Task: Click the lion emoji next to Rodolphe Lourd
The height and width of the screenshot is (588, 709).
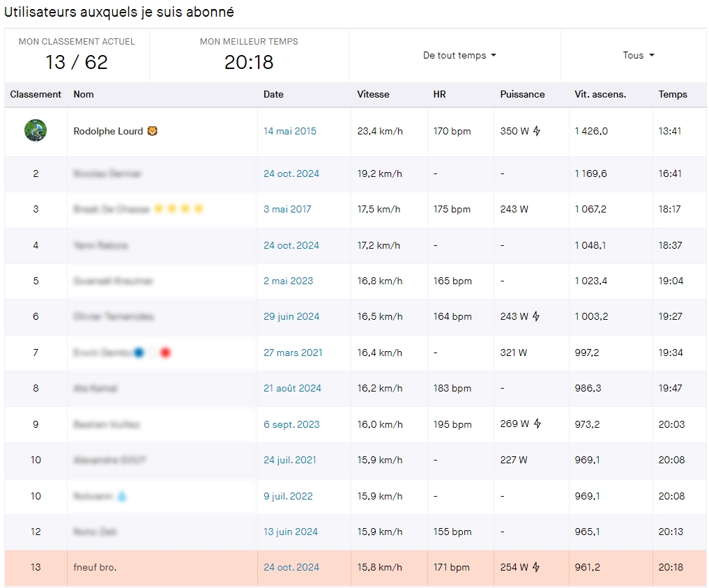Action: point(153,131)
